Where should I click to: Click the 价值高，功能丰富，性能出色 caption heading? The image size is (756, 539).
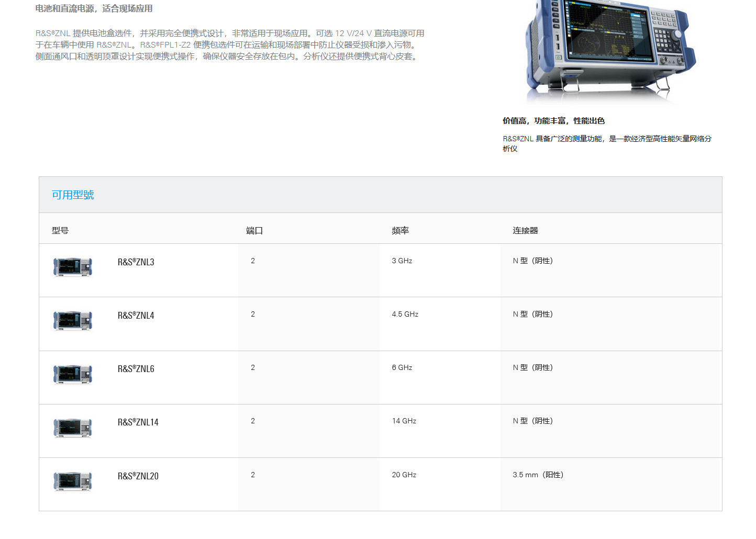[x=553, y=121]
